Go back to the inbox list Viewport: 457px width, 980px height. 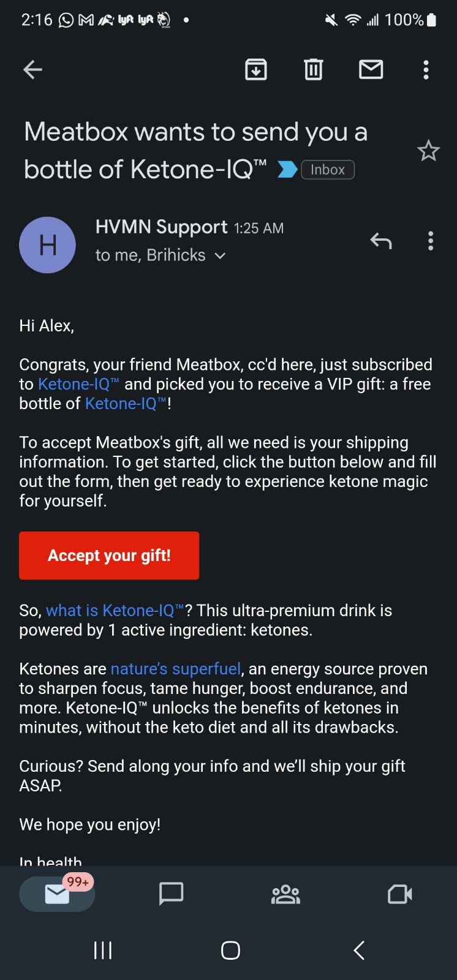click(32, 70)
